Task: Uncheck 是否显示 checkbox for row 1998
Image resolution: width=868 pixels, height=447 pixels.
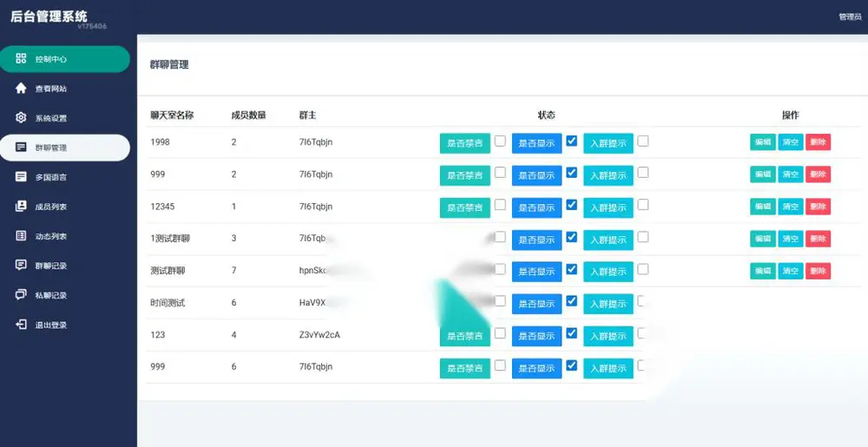Action: (572, 141)
